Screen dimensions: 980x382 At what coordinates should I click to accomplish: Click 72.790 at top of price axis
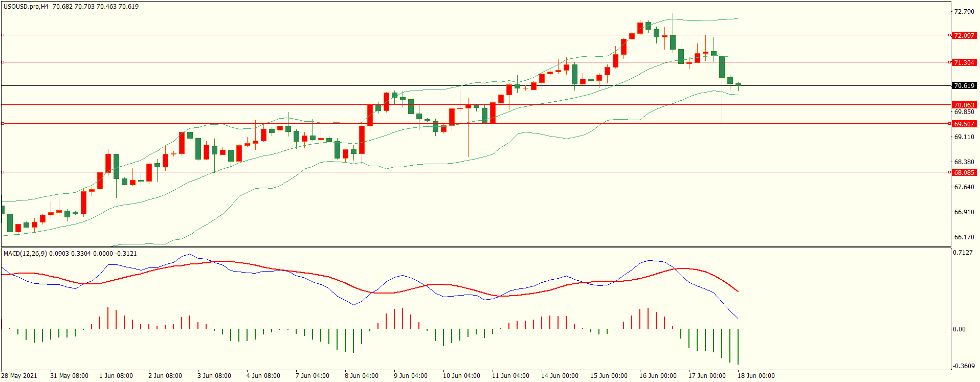(964, 12)
